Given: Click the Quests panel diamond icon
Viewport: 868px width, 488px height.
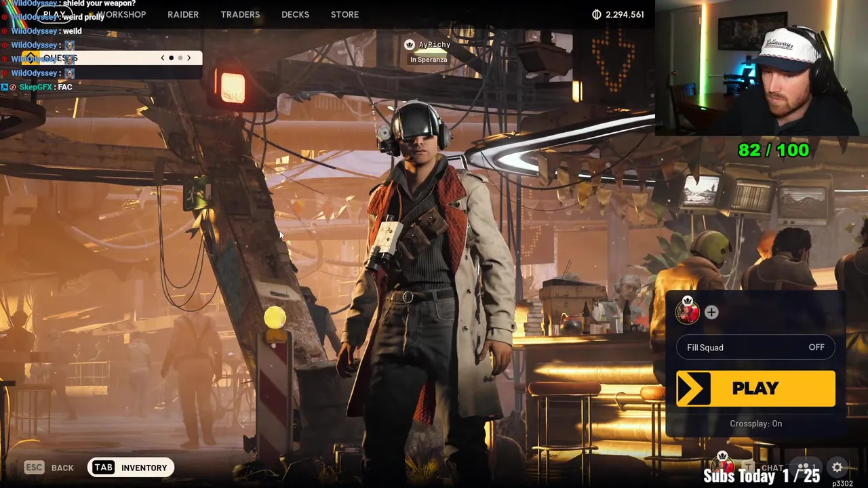Looking at the screenshot, I should [x=31, y=58].
